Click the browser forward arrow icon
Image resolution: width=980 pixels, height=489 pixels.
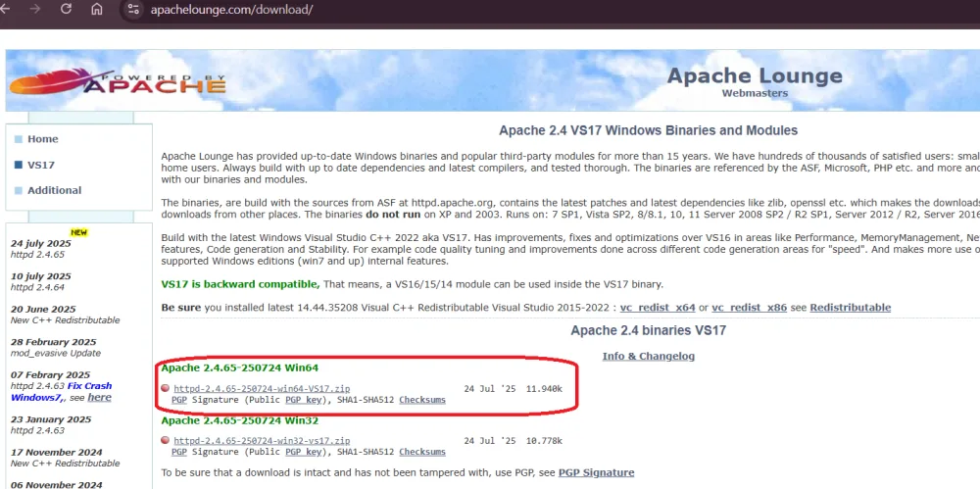pyautogui.click(x=36, y=10)
